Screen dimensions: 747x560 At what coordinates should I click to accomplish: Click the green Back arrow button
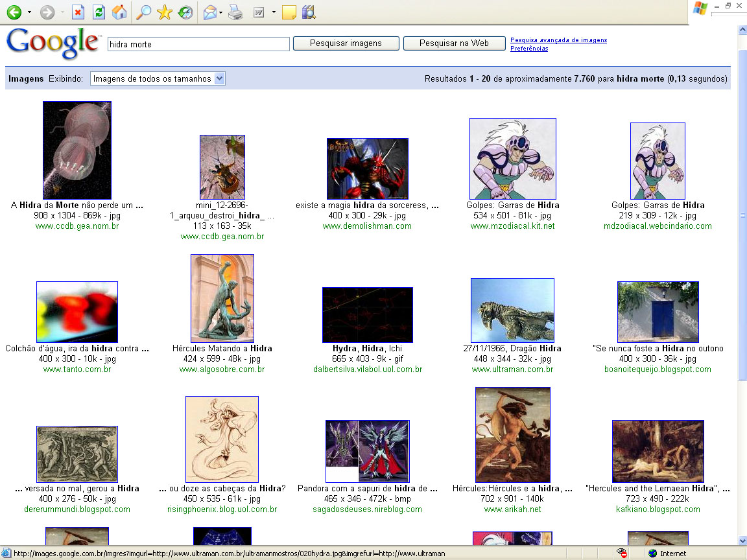tap(14, 12)
